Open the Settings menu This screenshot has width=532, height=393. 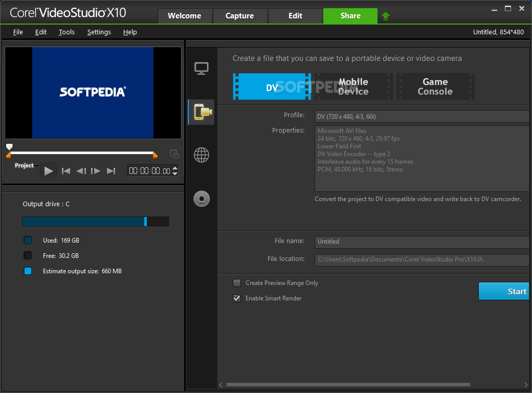[99, 32]
